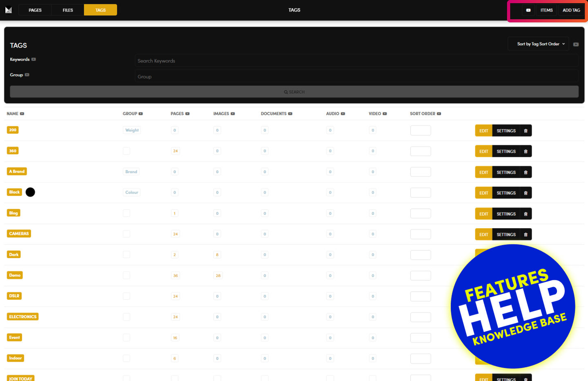
Task: Click the black colour swatch beside Black tag
Action: (30, 192)
